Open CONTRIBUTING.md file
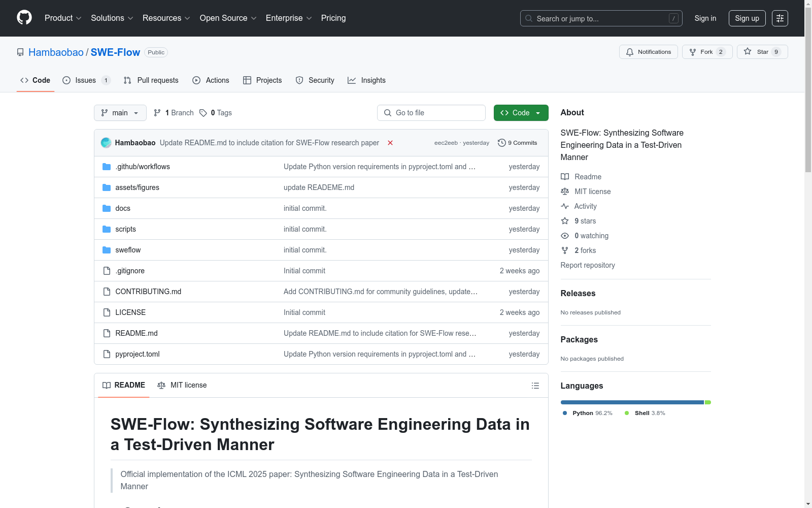 click(148, 292)
